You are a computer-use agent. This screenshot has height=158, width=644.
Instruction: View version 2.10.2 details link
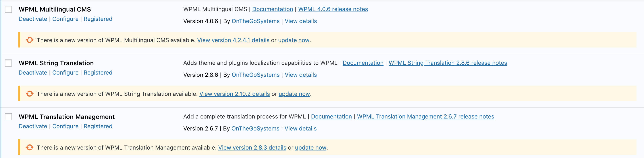235,94
